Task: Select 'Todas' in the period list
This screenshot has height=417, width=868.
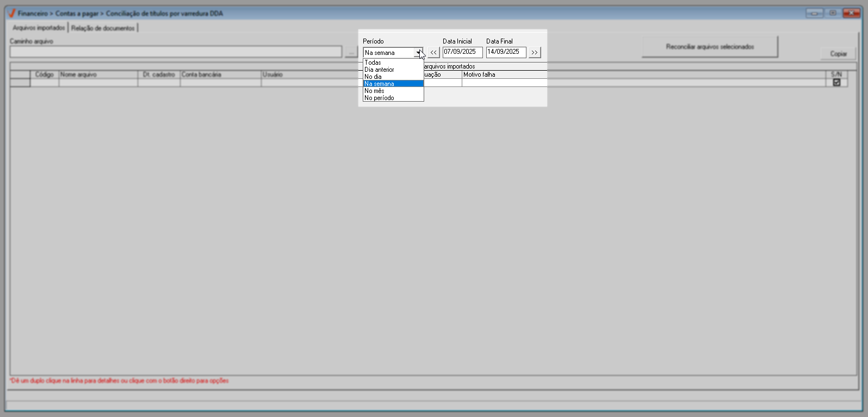Action: (x=393, y=63)
